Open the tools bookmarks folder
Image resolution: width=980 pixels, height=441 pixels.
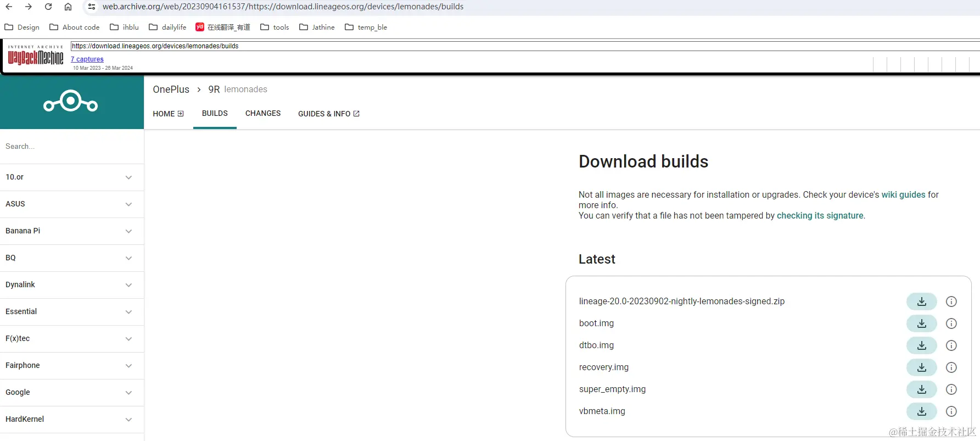click(x=275, y=27)
